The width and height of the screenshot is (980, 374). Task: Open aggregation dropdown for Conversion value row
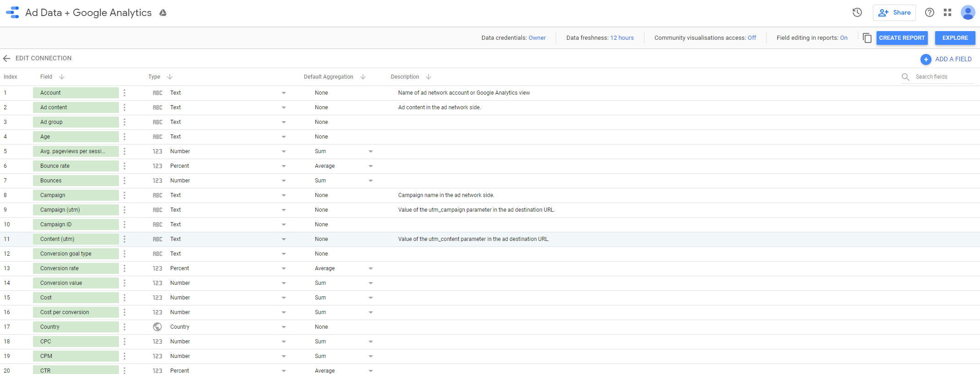coord(371,283)
